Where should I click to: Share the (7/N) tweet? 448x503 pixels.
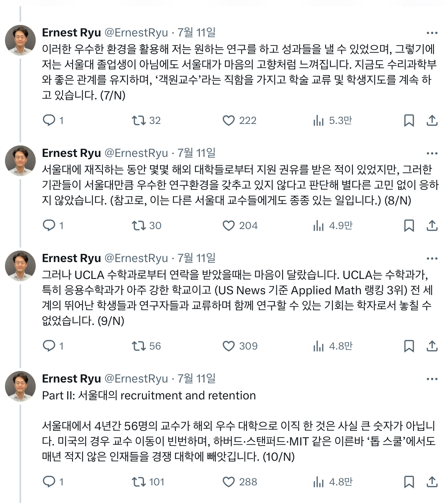(432, 120)
